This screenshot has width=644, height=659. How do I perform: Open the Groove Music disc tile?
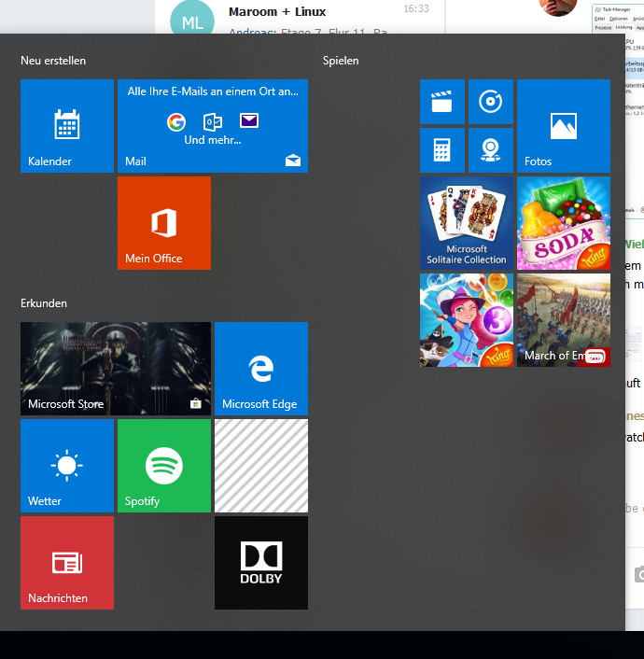click(x=491, y=102)
